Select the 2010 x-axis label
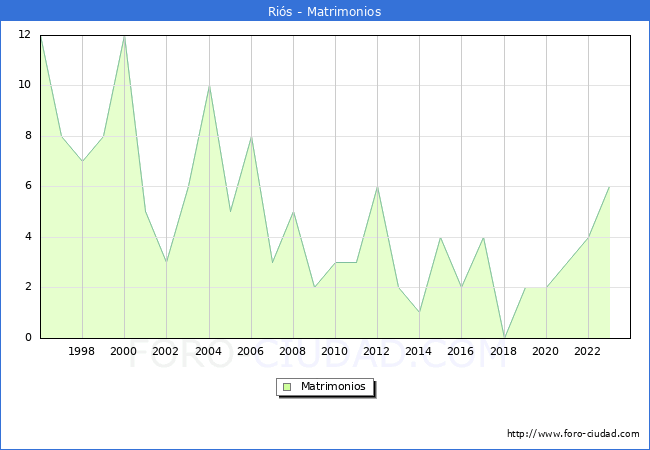Screen dimensions: 650x450 click(334, 352)
